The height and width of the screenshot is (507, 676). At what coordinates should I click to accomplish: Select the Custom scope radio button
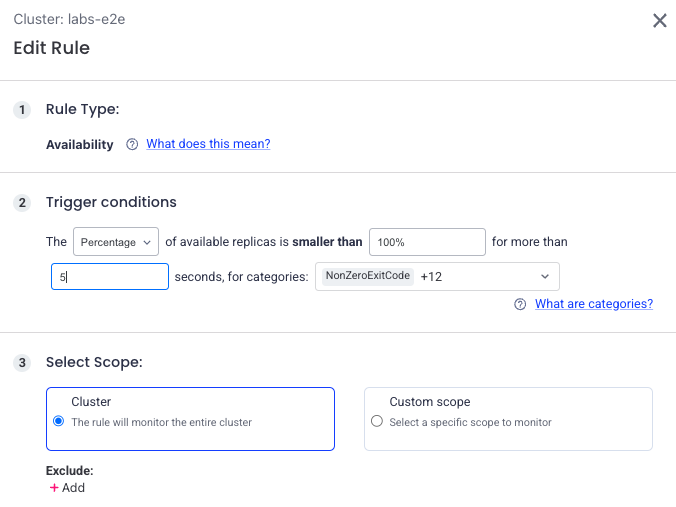click(377, 421)
